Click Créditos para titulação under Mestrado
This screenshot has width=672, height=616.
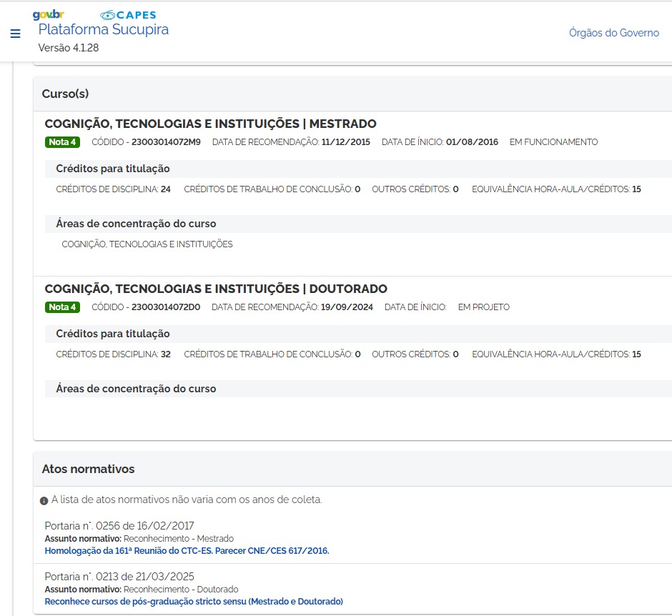pos(113,169)
